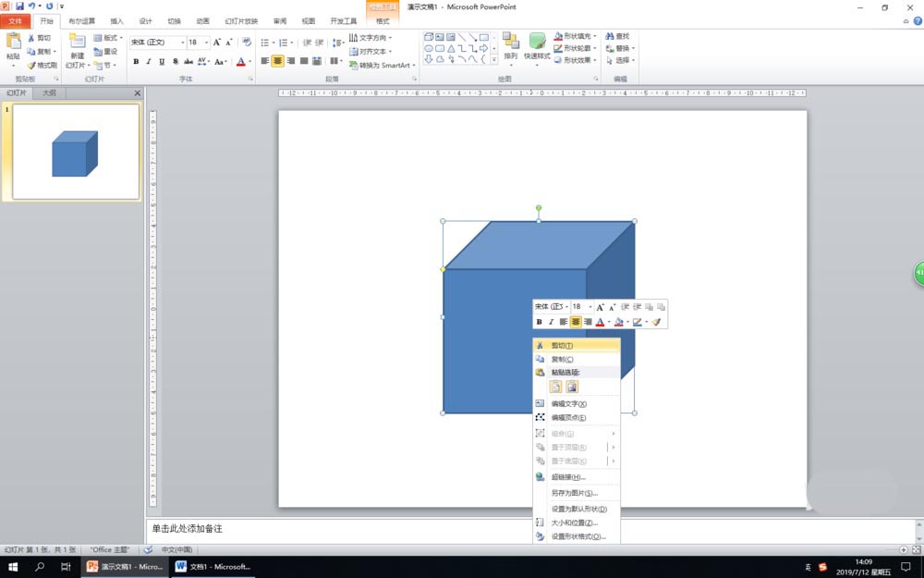Switch to Outline (大纲) pane tab
924x578 pixels.
tap(50, 92)
